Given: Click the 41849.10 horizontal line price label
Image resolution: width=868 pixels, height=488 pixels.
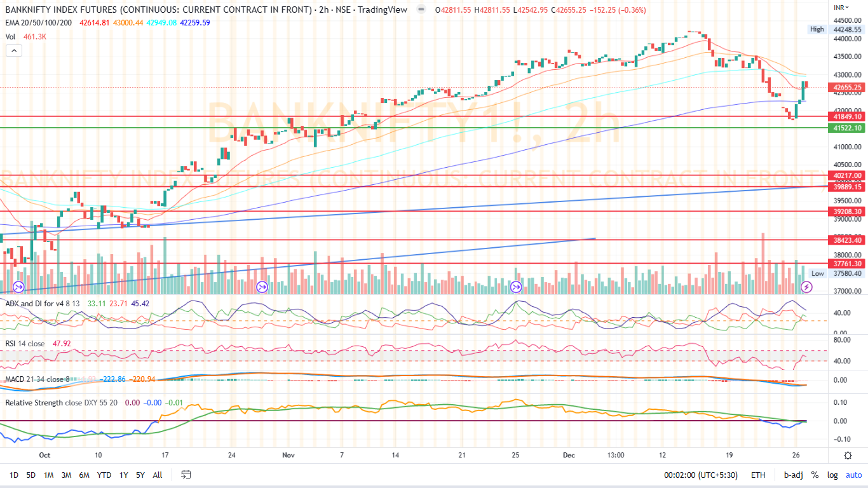Looking at the screenshot, I should coord(847,116).
